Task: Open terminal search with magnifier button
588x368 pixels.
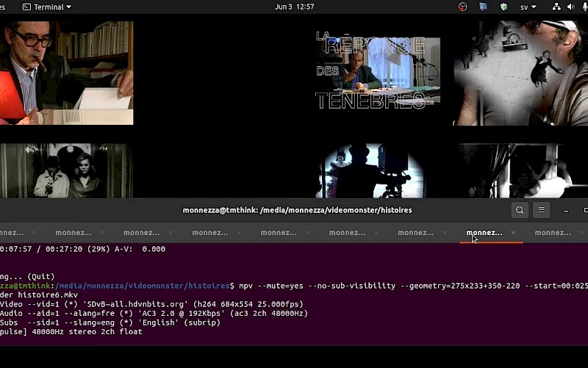Action: click(x=520, y=210)
